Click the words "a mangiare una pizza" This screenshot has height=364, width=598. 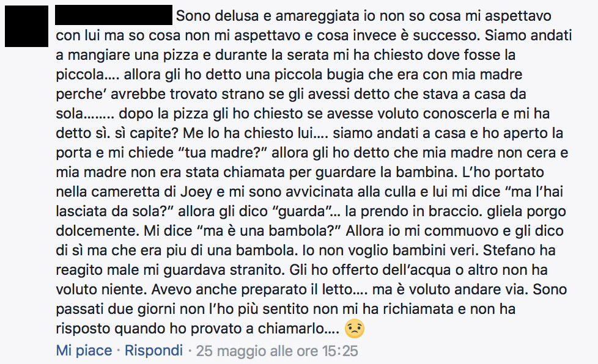click(x=127, y=55)
